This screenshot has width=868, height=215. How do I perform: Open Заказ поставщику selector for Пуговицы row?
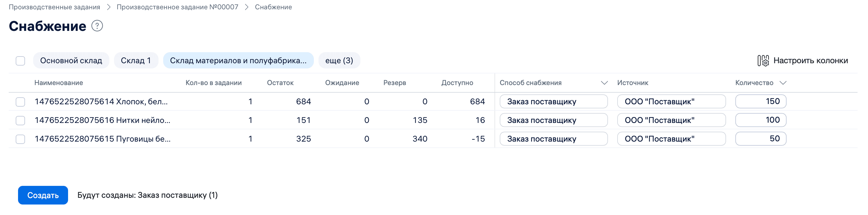click(553, 138)
